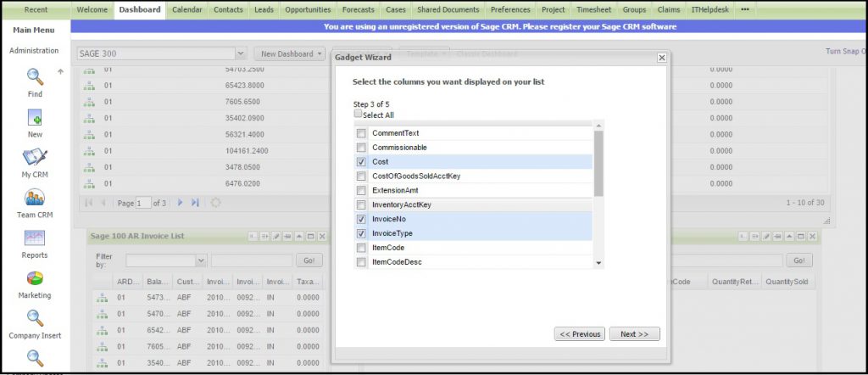Go to next page in dashboard pager
The image size is (868, 375).
pyautogui.click(x=180, y=203)
